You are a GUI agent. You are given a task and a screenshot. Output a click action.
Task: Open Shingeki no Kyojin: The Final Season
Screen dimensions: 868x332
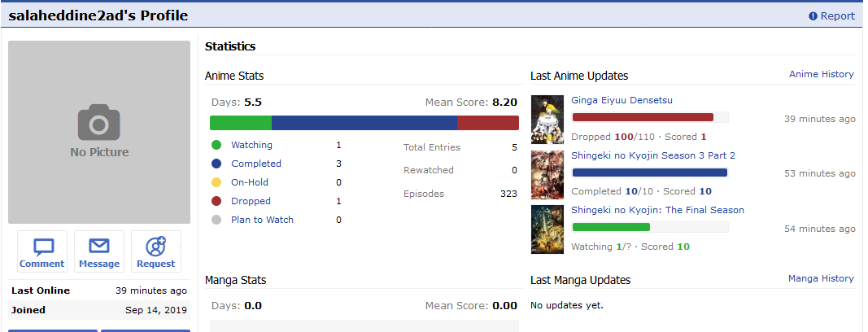[x=657, y=210]
